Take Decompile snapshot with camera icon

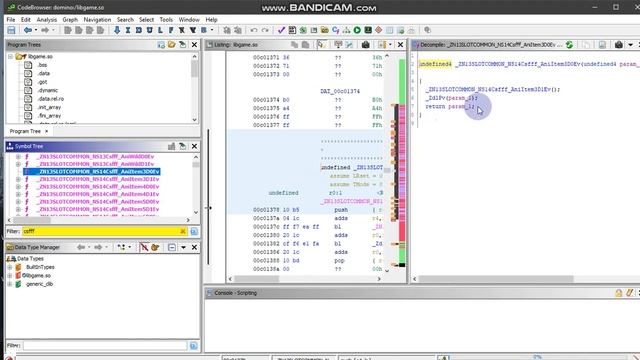[619, 44]
